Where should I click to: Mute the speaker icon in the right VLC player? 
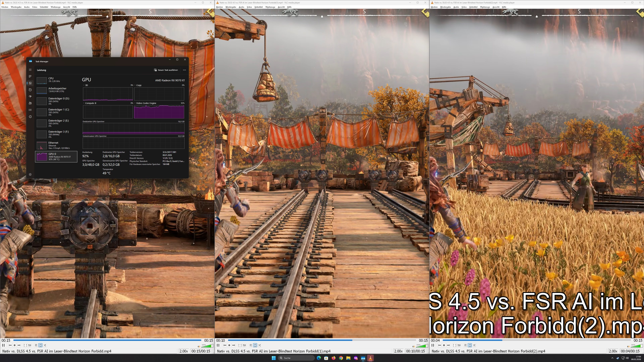628,346
